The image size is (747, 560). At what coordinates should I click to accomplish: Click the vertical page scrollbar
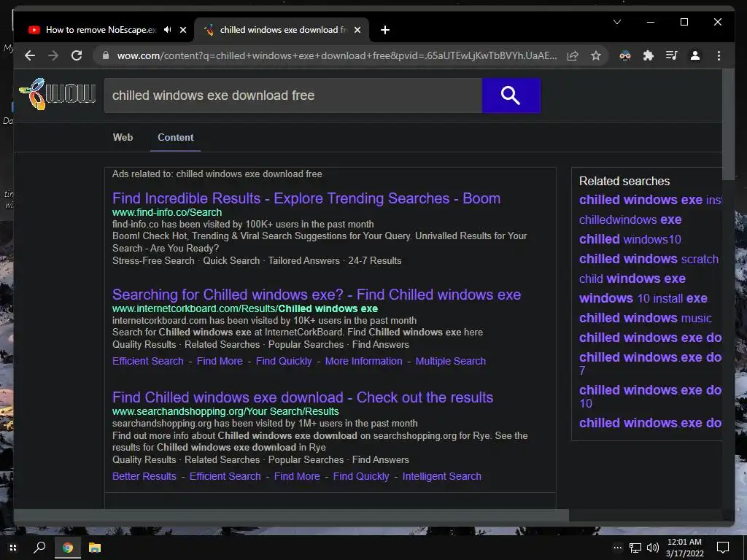(728, 125)
